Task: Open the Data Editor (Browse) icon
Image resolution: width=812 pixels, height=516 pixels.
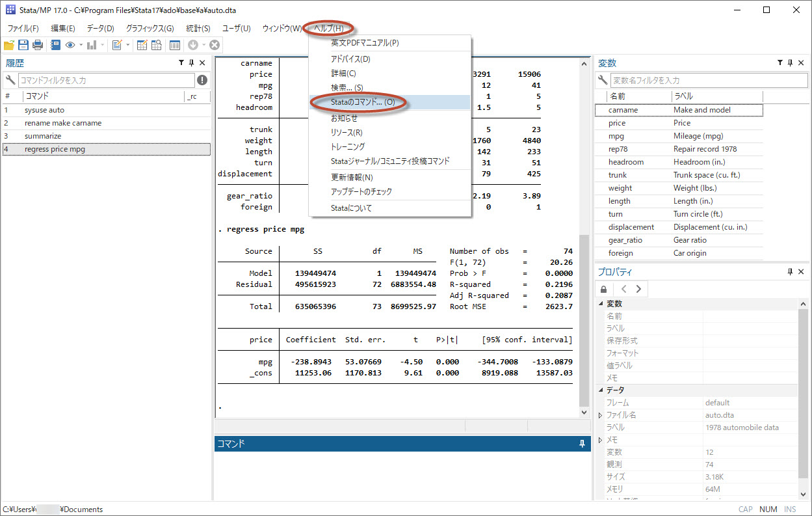Action: pos(157,45)
